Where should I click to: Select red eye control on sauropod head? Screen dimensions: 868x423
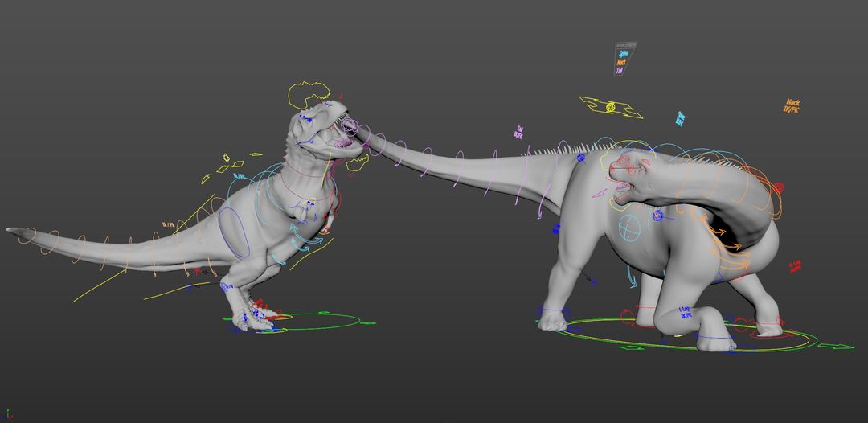623,162
